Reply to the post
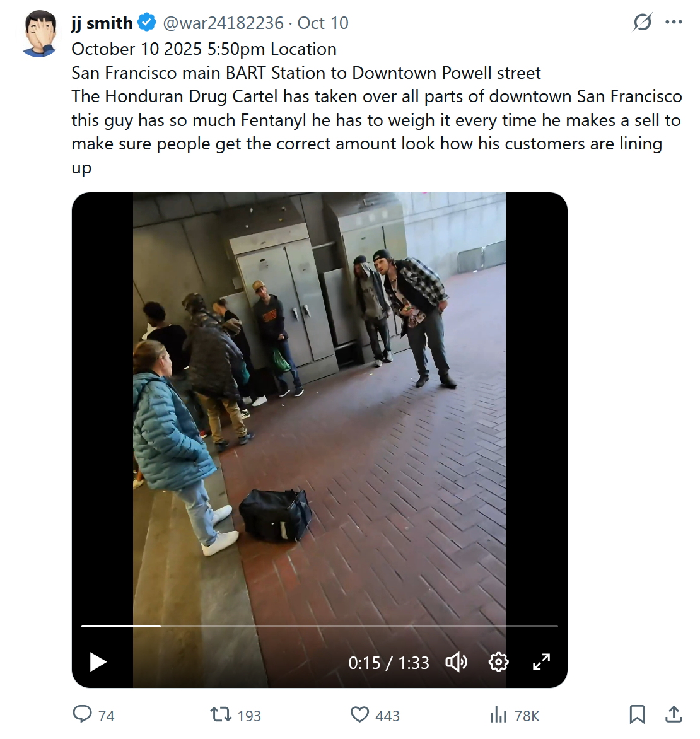This screenshot has width=700, height=739. pyautogui.click(x=83, y=714)
